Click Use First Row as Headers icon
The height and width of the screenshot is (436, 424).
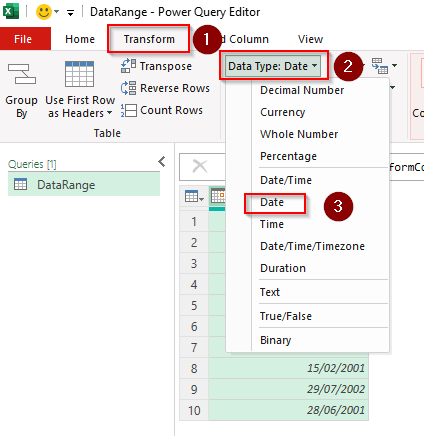click(79, 74)
